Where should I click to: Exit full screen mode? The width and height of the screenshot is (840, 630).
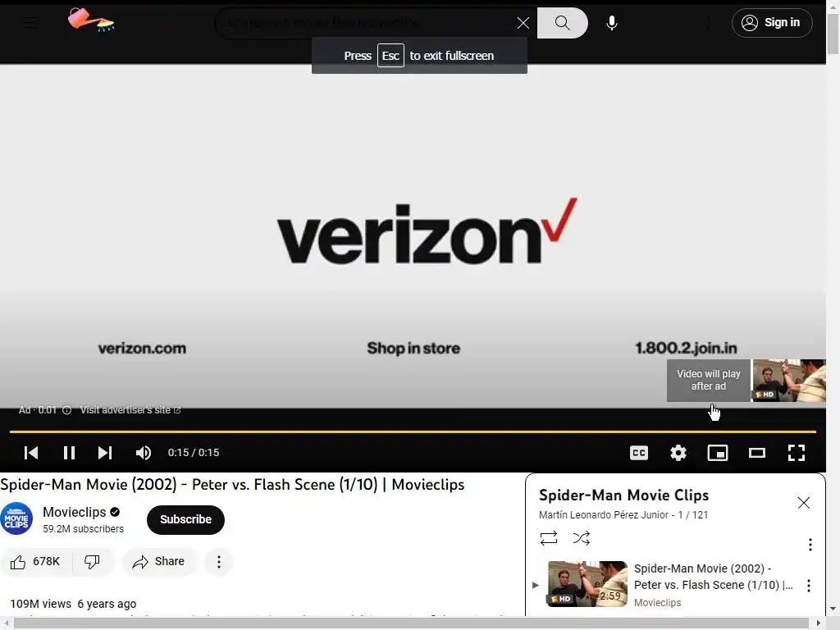(796, 453)
